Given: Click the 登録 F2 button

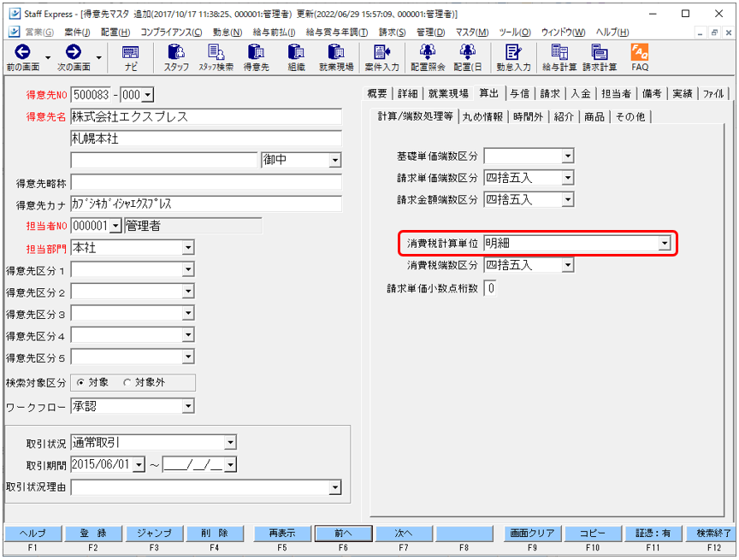Looking at the screenshot, I should click(x=93, y=533).
